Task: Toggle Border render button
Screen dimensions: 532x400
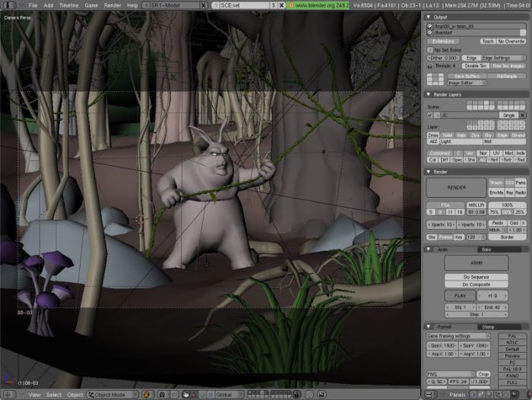Action: 507,237
